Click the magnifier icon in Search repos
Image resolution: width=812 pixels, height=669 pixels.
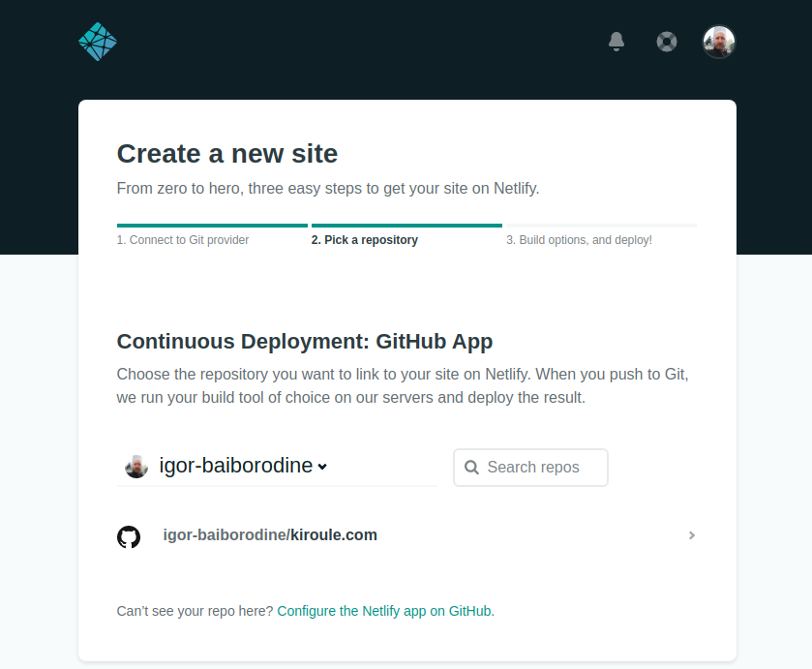(x=471, y=468)
